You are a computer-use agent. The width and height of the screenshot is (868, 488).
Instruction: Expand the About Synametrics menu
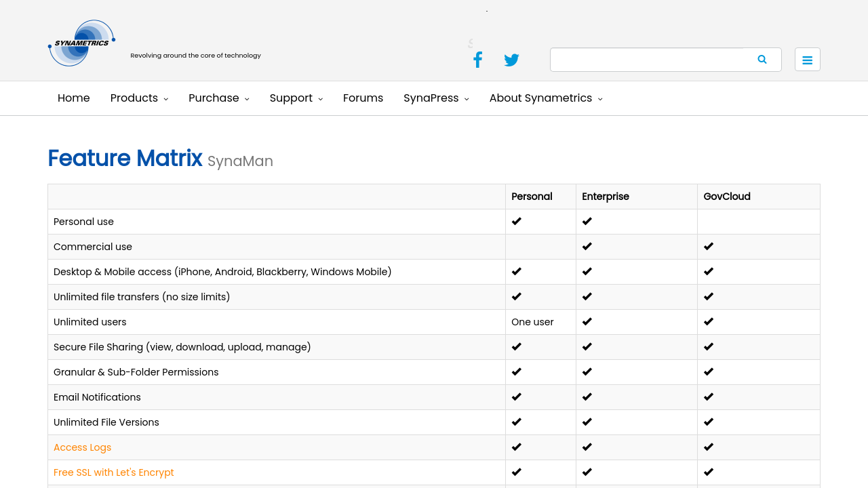click(545, 98)
